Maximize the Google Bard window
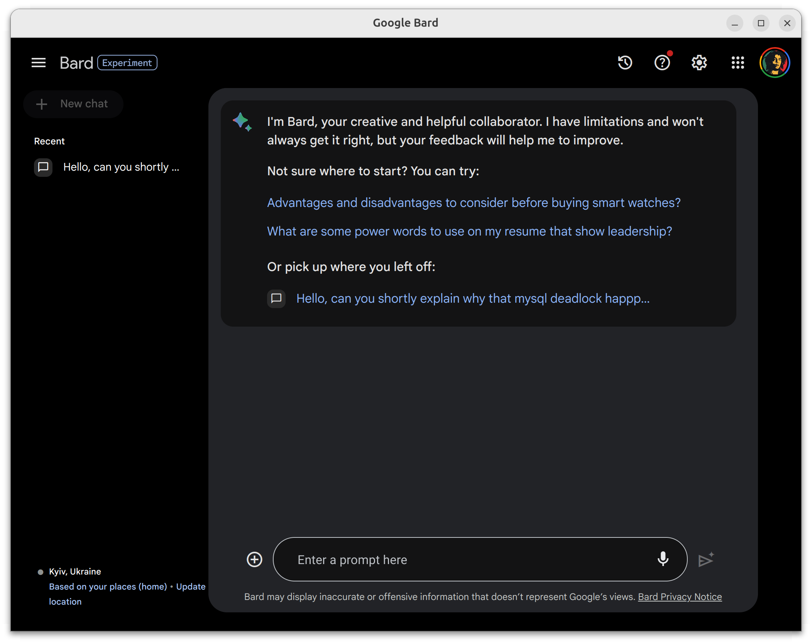The height and width of the screenshot is (644, 812). (x=761, y=23)
